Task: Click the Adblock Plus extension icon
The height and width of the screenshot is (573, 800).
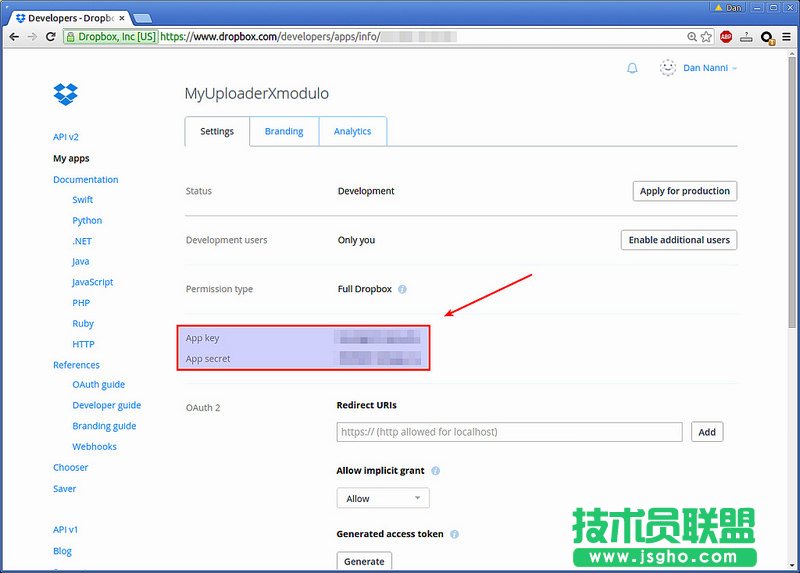Action: point(726,37)
